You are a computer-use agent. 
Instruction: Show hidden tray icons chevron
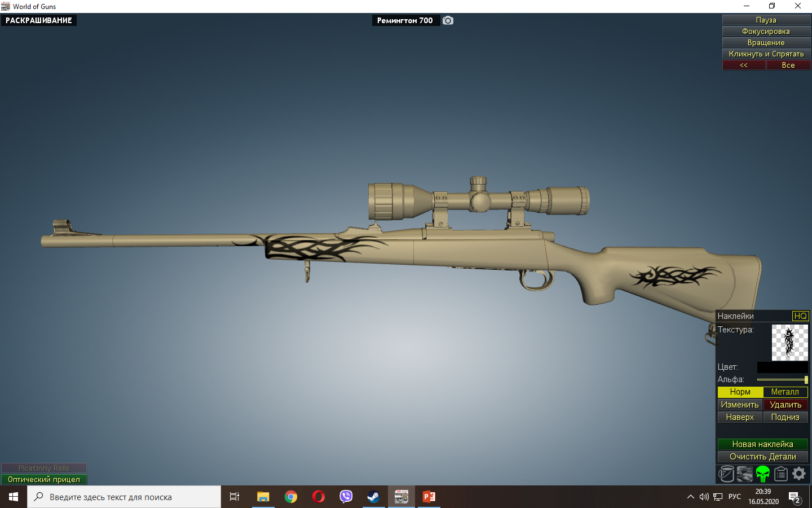[x=691, y=497]
